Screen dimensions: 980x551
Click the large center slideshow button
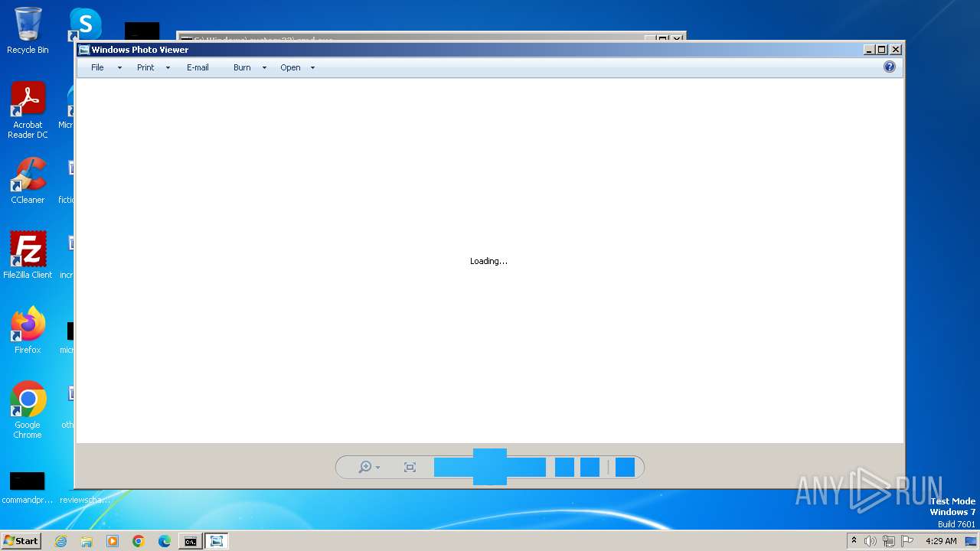[x=490, y=467]
